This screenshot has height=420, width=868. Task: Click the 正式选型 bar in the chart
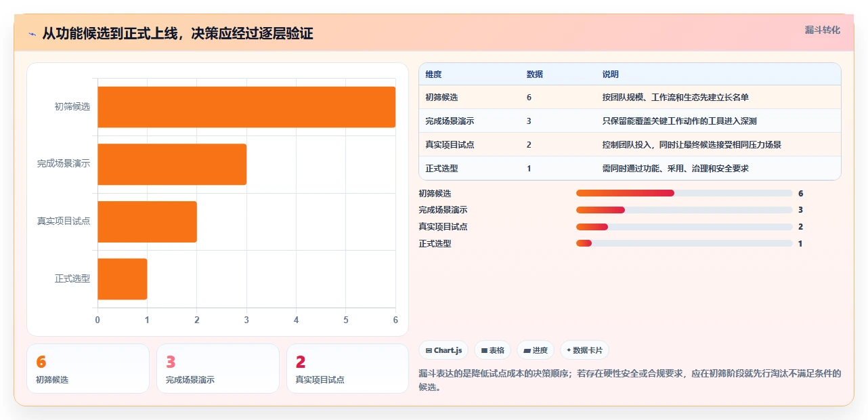122,278
